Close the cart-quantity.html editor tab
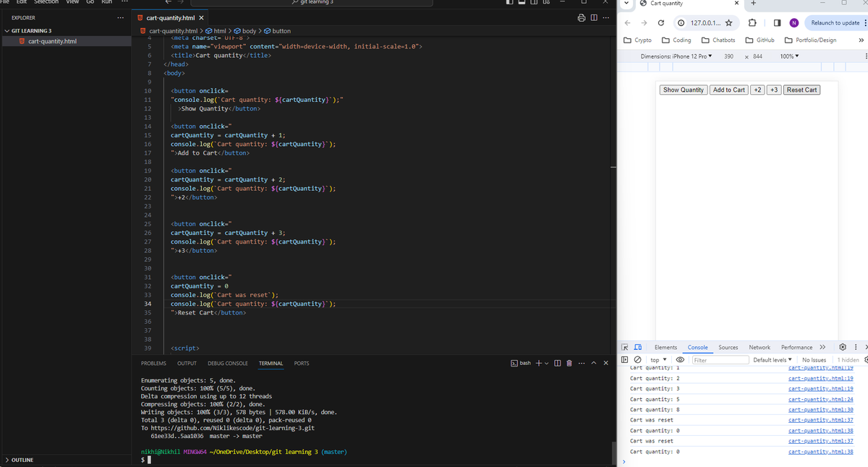Screen dimensions: 868x467 [x=201, y=17]
